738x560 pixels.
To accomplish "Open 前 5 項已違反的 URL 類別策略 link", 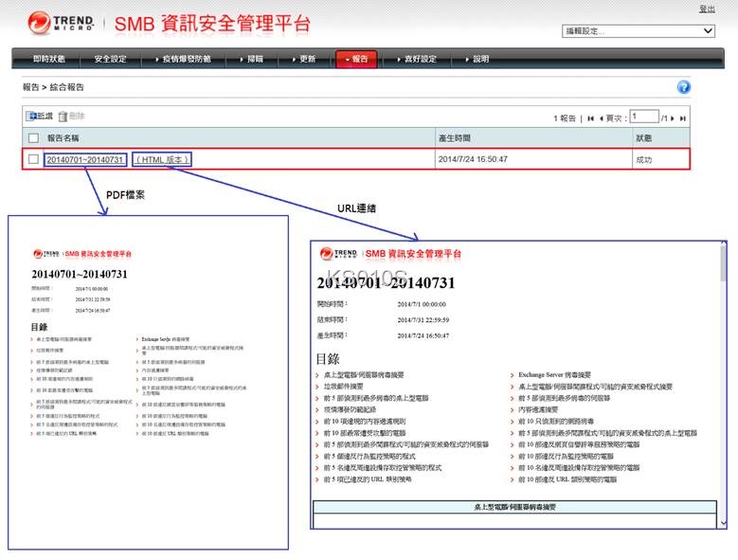I will click(368, 479).
